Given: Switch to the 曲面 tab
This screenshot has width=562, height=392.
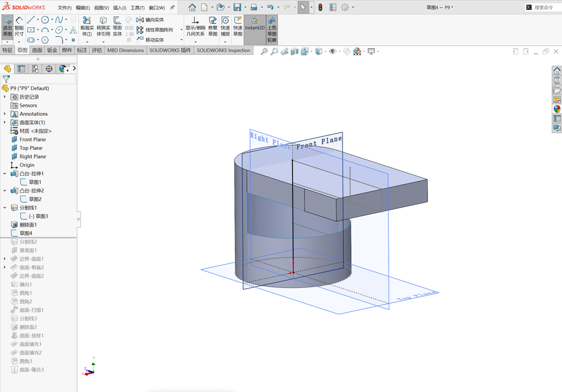Looking at the screenshot, I should [x=37, y=50].
